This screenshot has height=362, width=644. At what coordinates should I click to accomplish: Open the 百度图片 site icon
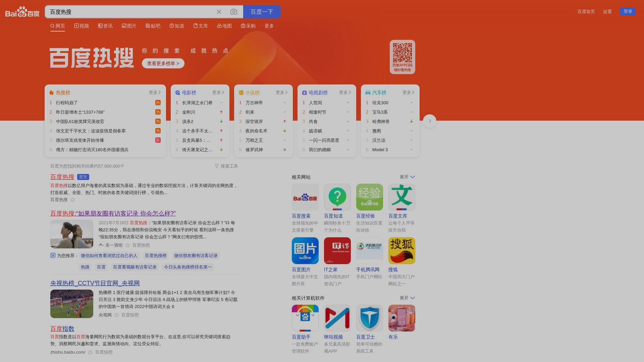click(305, 251)
